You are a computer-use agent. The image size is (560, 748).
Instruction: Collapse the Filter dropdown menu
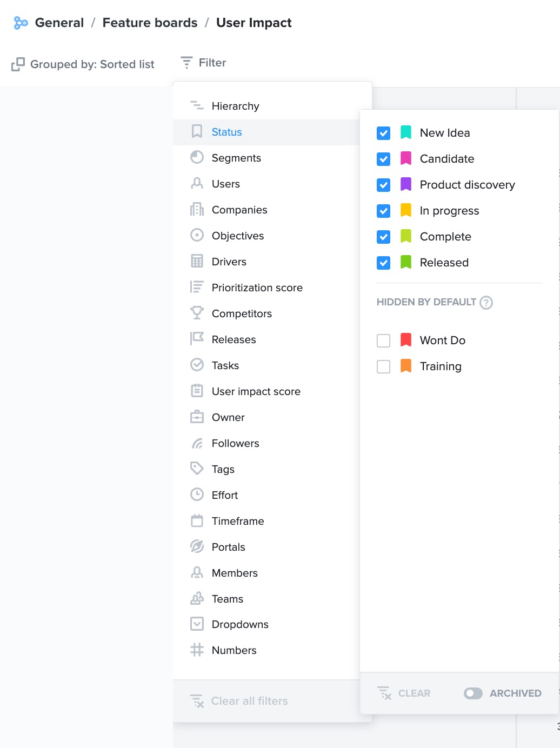pos(203,63)
